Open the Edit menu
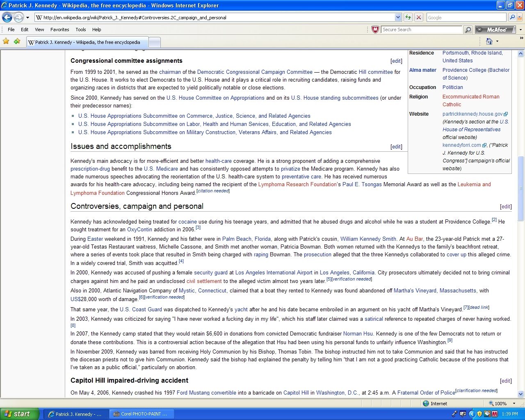The image size is (525, 420). click(x=25, y=30)
